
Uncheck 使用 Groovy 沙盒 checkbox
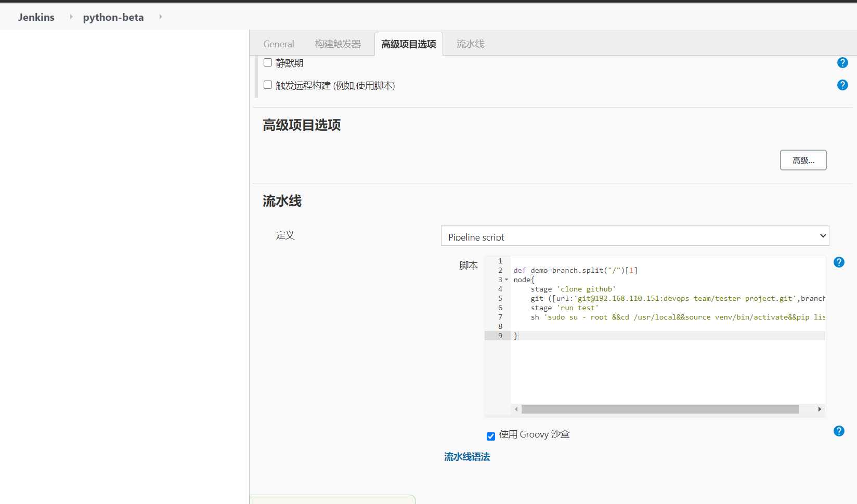coord(491,436)
